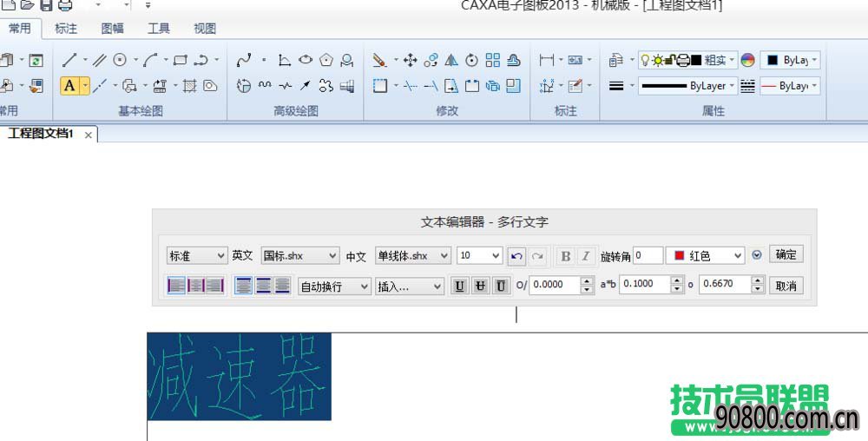The image size is (868, 441).
Task: Select the Circle drawing tool
Action: (x=120, y=60)
